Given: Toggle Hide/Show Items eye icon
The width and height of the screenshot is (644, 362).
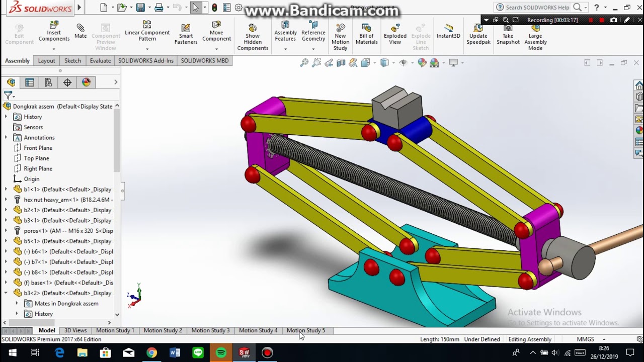Looking at the screenshot, I should 403,63.
